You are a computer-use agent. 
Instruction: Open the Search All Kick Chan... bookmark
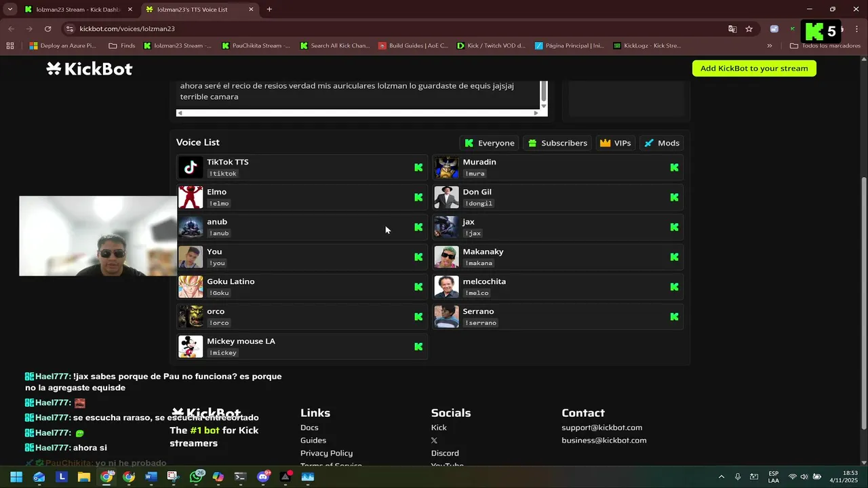click(x=334, y=46)
